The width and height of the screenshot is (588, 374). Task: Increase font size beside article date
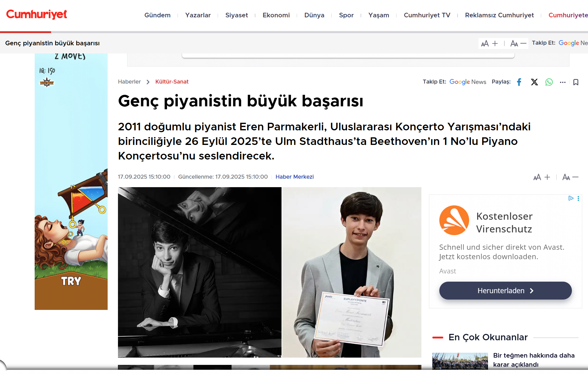tap(542, 177)
